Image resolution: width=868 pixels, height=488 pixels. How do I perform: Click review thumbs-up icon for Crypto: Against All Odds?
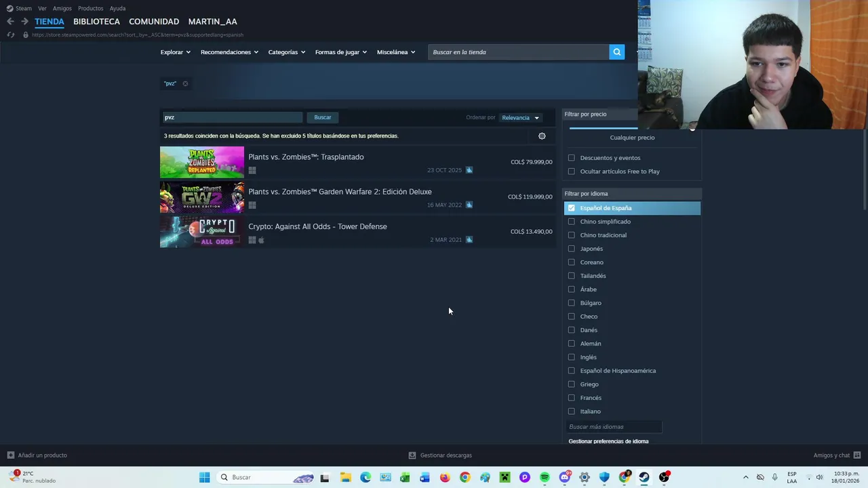(x=469, y=239)
